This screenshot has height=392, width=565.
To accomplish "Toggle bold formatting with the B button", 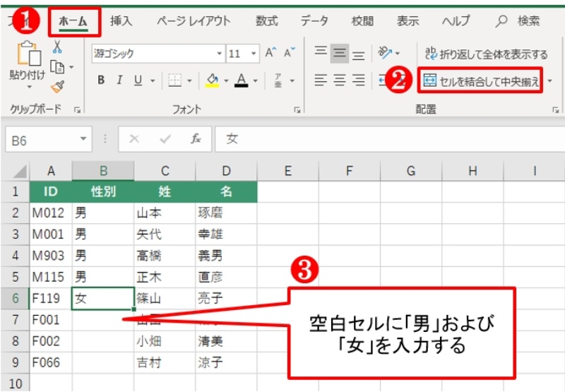I will click(101, 81).
